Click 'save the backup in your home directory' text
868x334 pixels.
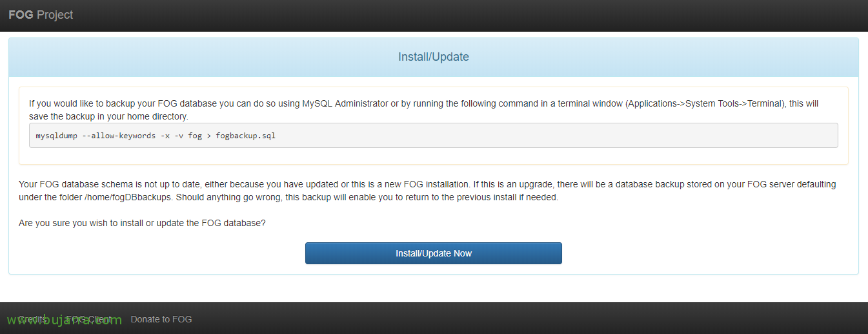click(x=108, y=116)
